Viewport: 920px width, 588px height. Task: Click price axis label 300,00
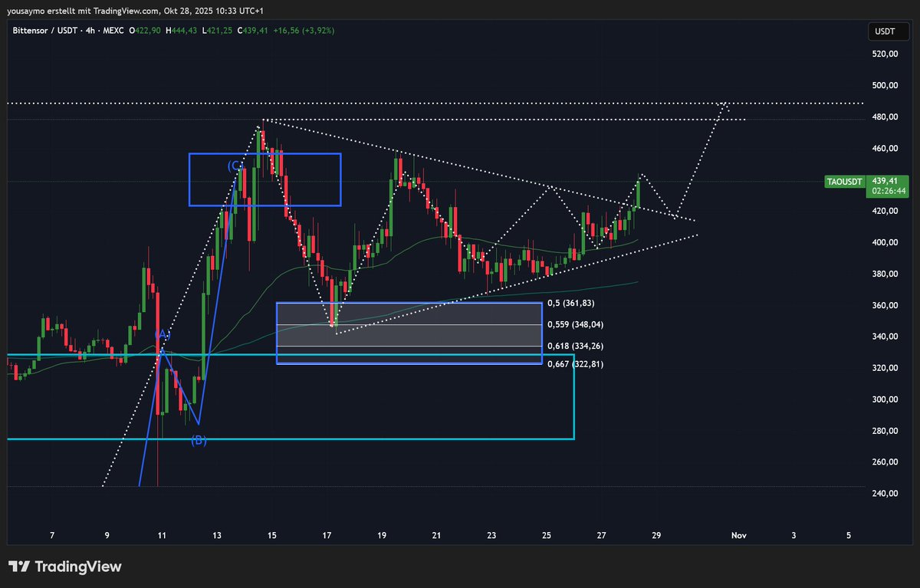point(884,399)
